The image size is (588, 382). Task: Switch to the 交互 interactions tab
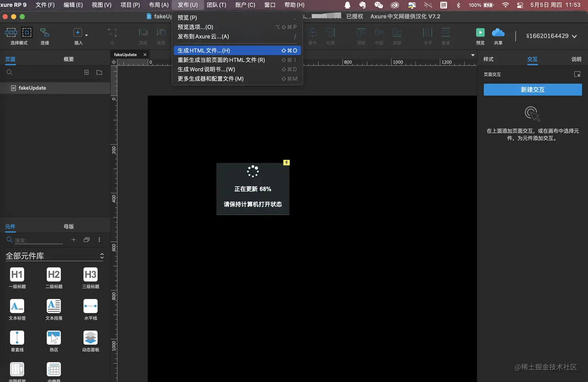pos(532,59)
